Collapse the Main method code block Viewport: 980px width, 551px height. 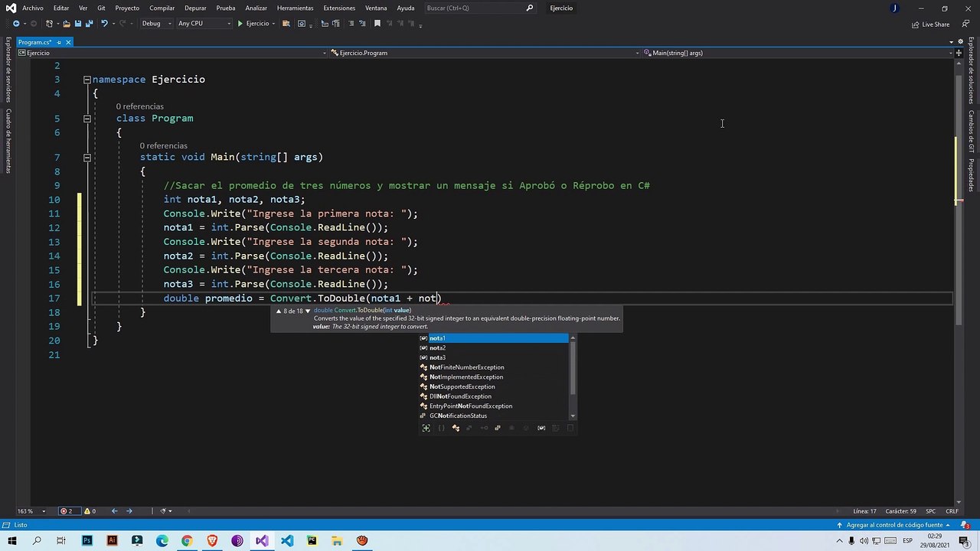coord(87,158)
